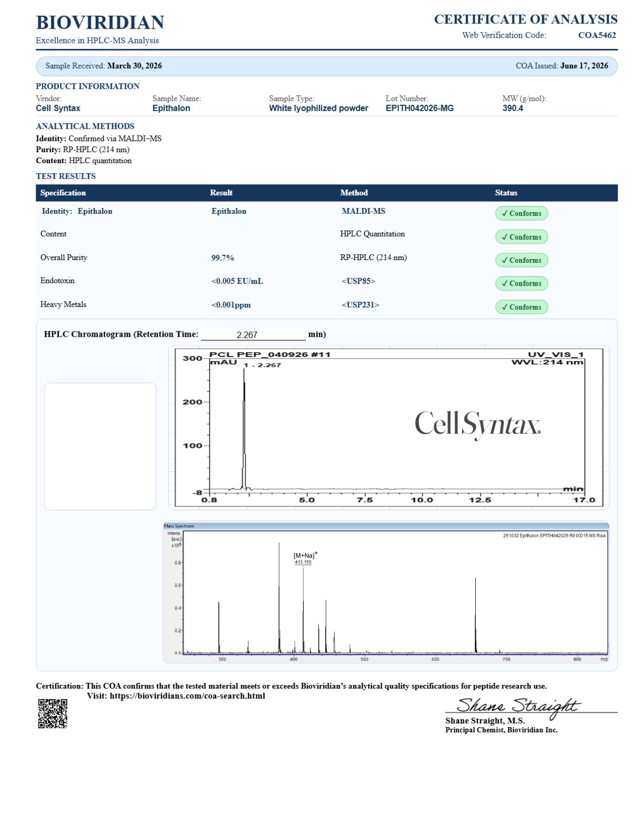
Task: Click the Status column header
Action: pos(506,193)
